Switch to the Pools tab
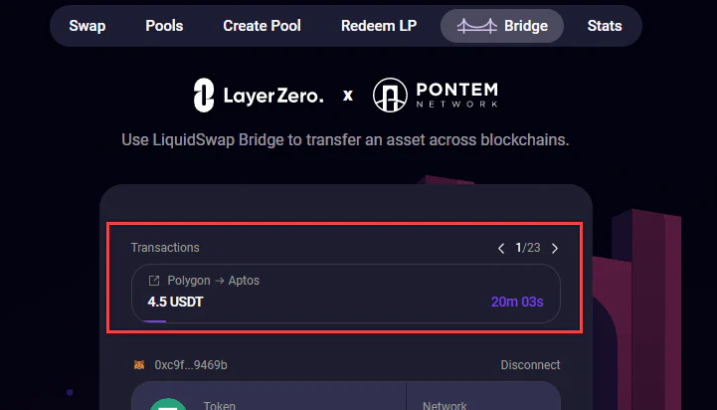The height and width of the screenshot is (410, 717). (x=164, y=26)
